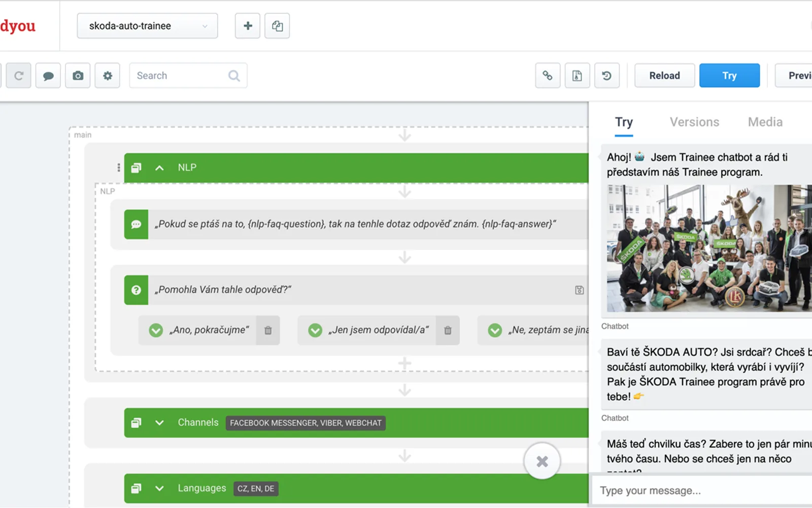Screen dimensions: 812x508
Task: Expand the Languages block chevron
Action: (x=159, y=488)
